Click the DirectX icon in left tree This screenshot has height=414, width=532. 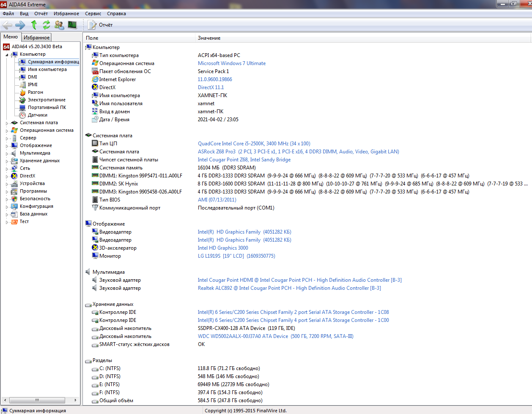[14, 176]
